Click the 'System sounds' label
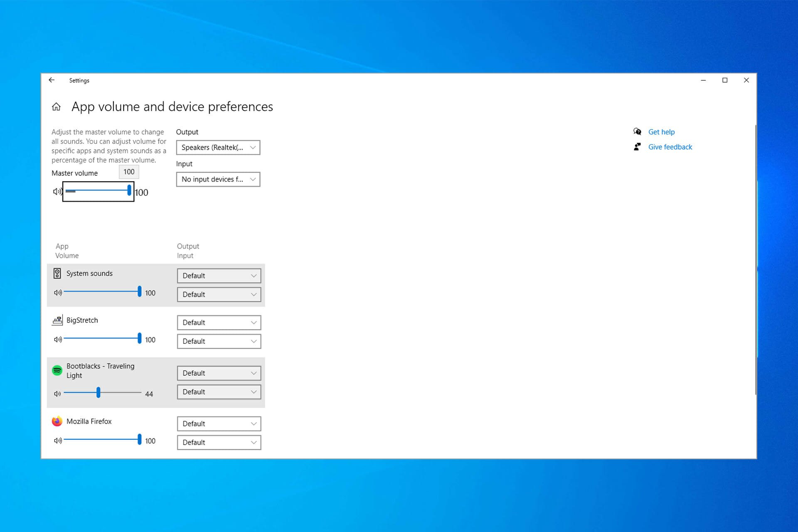The width and height of the screenshot is (798, 532). pos(89,273)
